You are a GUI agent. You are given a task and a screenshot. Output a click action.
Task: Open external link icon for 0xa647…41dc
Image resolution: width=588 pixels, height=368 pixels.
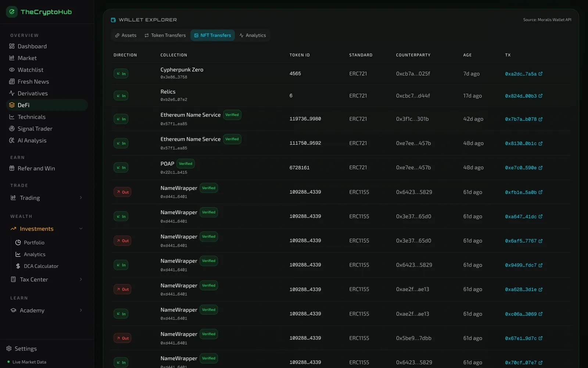pyautogui.click(x=541, y=216)
